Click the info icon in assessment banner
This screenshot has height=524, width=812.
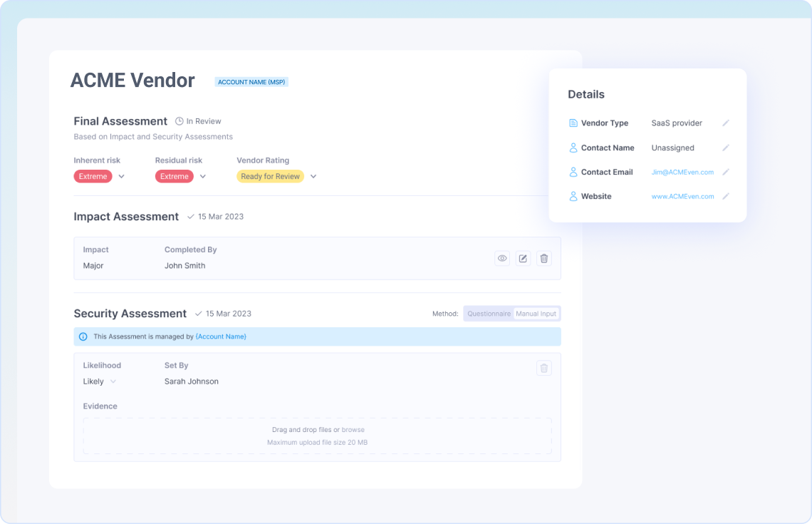click(83, 337)
